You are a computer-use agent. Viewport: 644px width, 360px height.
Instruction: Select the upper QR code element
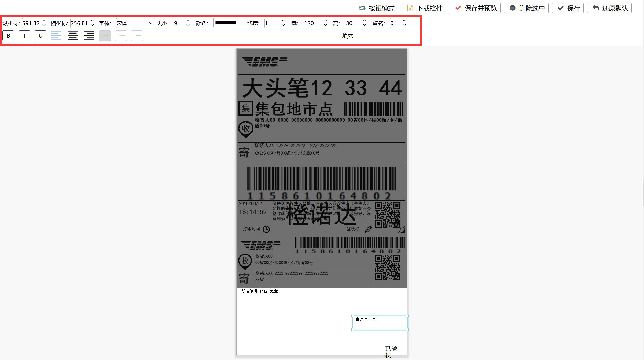pos(387,215)
